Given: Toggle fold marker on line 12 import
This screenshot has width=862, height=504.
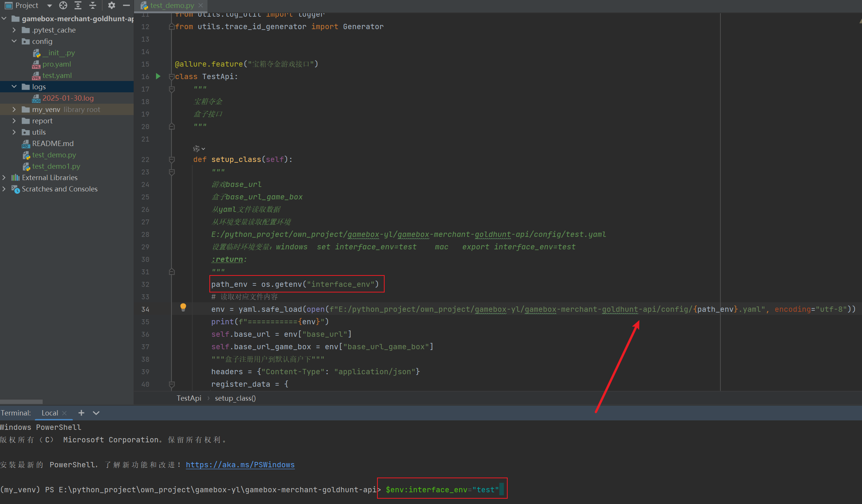Looking at the screenshot, I should pyautogui.click(x=171, y=27).
